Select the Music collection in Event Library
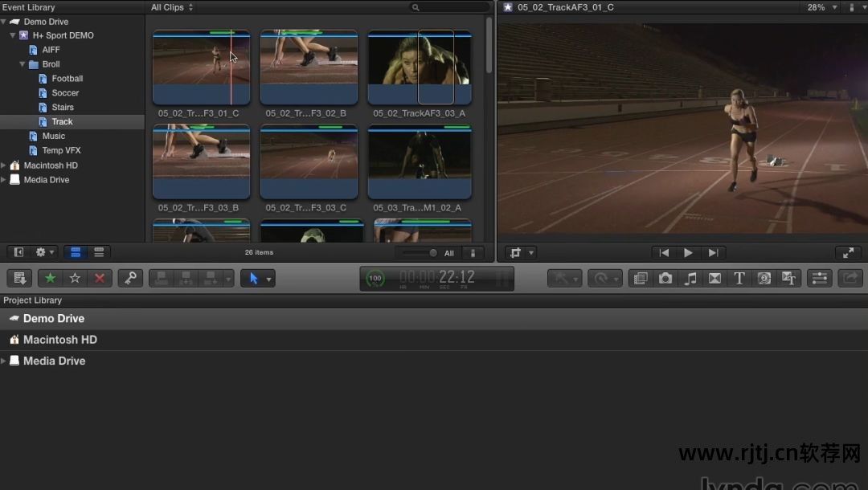This screenshot has height=490, width=868. click(x=54, y=137)
